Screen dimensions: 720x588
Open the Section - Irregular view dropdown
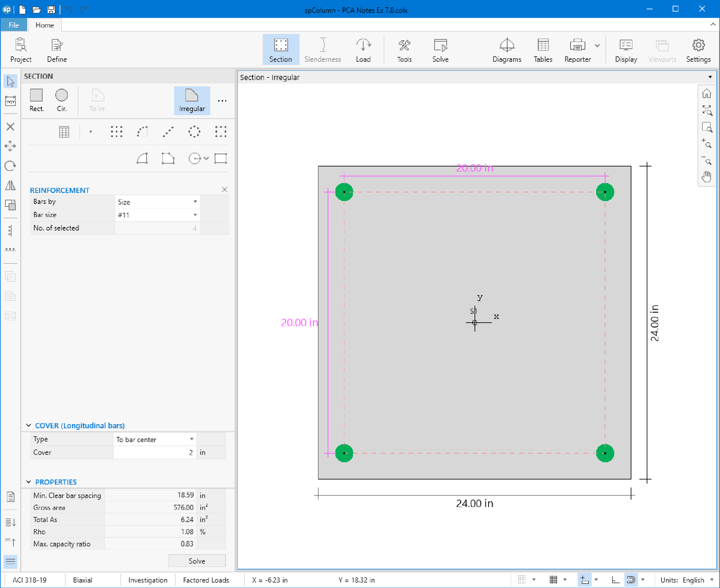710,77
